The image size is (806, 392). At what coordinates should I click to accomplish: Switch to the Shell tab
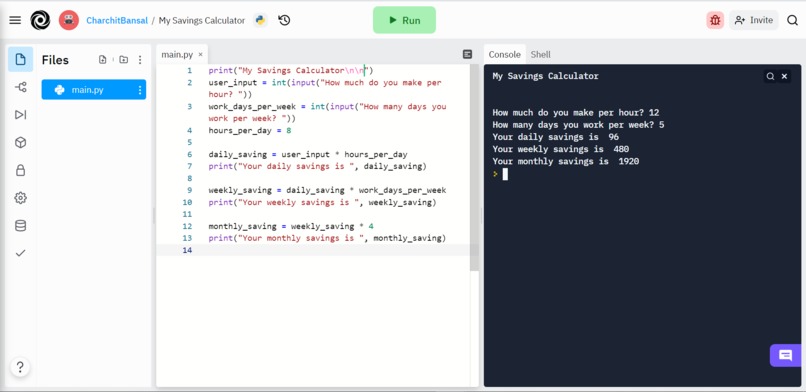540,54
